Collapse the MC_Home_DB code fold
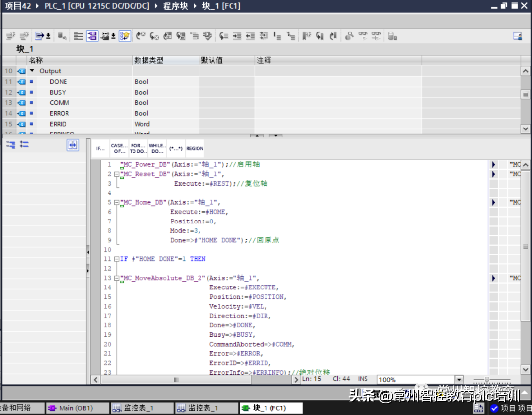The image size is (532, 415). click(x=116, y=202)
